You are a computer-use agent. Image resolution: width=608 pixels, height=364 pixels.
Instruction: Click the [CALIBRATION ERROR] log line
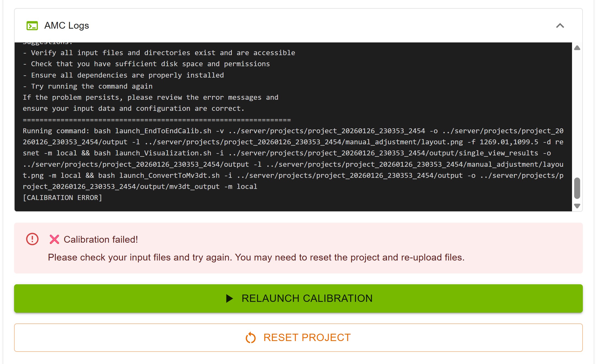pos(63,198)
